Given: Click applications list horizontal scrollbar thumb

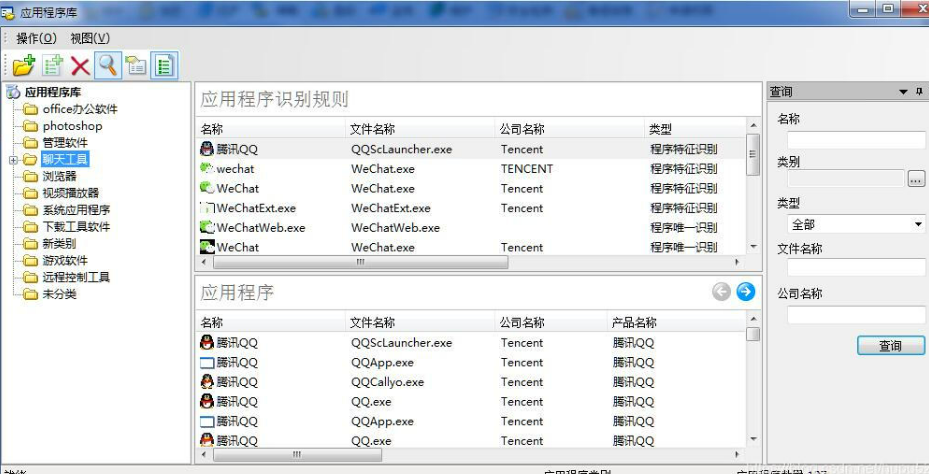Looking at the screenshot, I should [x=297, y=455].
